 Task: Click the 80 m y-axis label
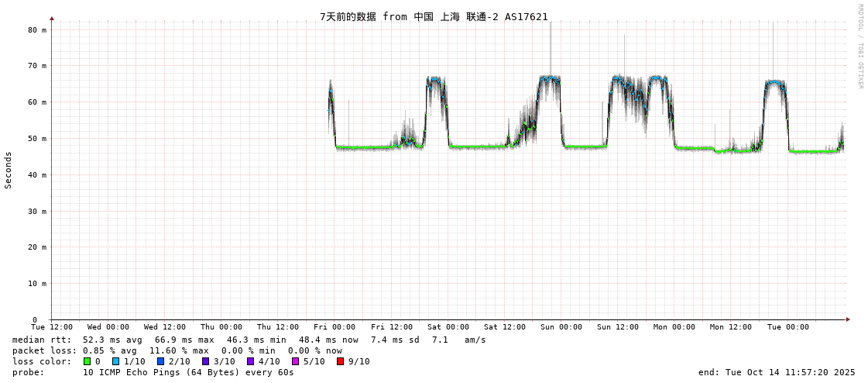pyautogui.click(x=37, y=29)
